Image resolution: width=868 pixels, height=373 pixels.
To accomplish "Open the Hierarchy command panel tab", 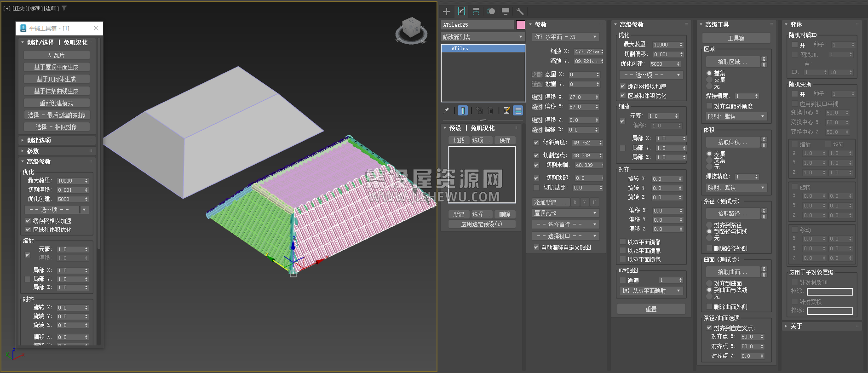I will 476,11.
